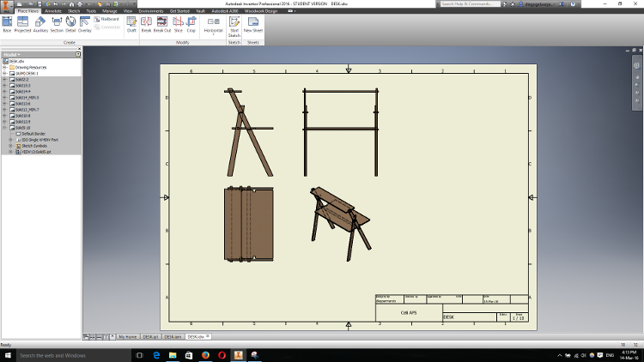The width and height of the screenshot is (644, 362).
Task: Click the Undo arrow in quick access toolbar
Action: pyautogui.click(x=56, y=4)
